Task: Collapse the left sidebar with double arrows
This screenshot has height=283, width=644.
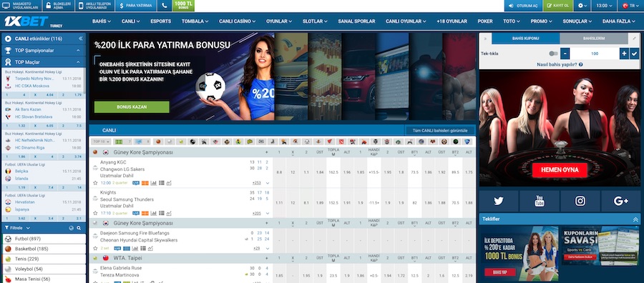Action: tap(80, 39)
